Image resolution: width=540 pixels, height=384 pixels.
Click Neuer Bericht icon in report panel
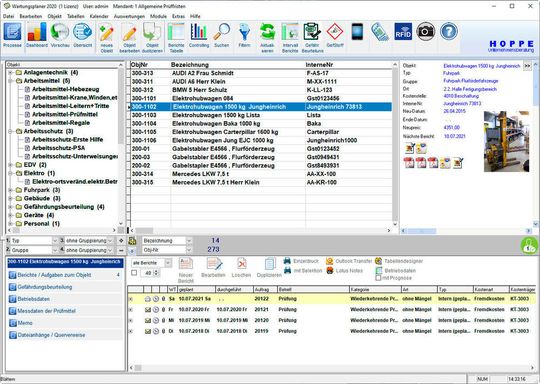[x=186, y=270]
